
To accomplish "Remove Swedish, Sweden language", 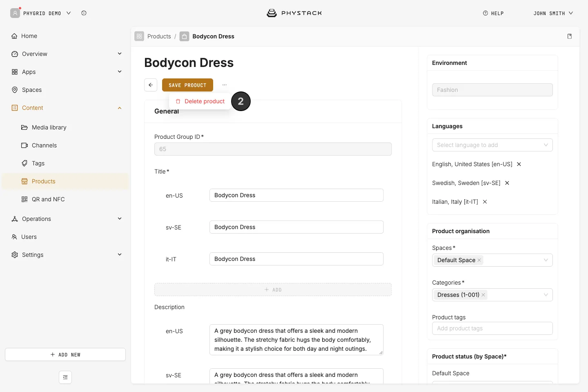I will pyautogui.click(x=507, y=183).
